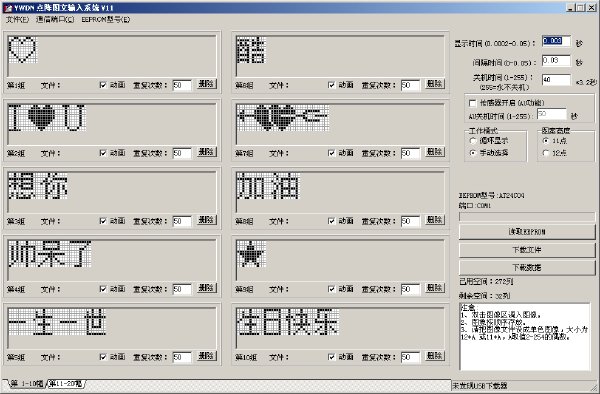Image resolution: width=600 pixels, height=394 pixels.
Task: Choose the 11点 pattern height option
Action: click(x=546, y=141)
